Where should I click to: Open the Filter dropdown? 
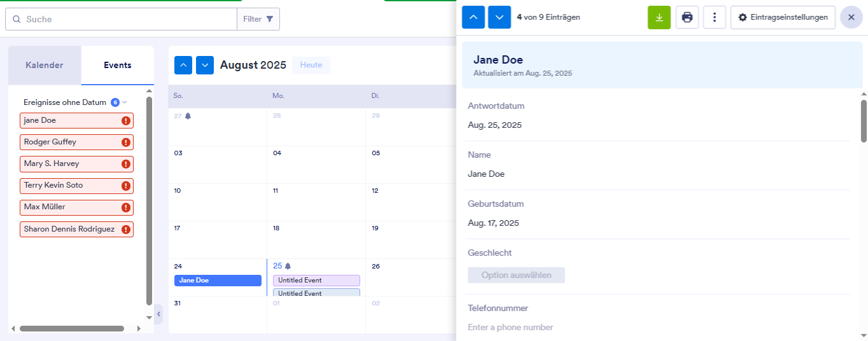258,19
